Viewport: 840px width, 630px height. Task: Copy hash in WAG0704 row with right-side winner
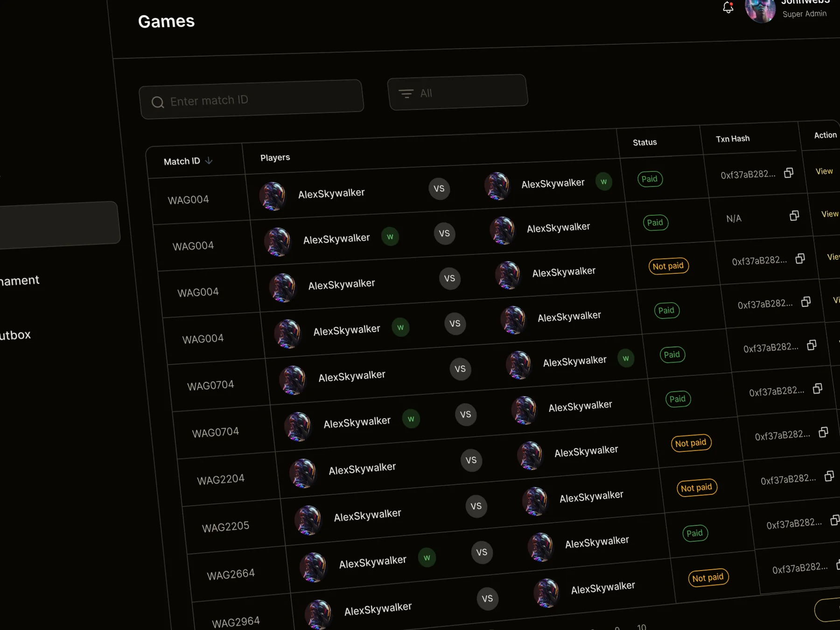(x=812, y=345)
